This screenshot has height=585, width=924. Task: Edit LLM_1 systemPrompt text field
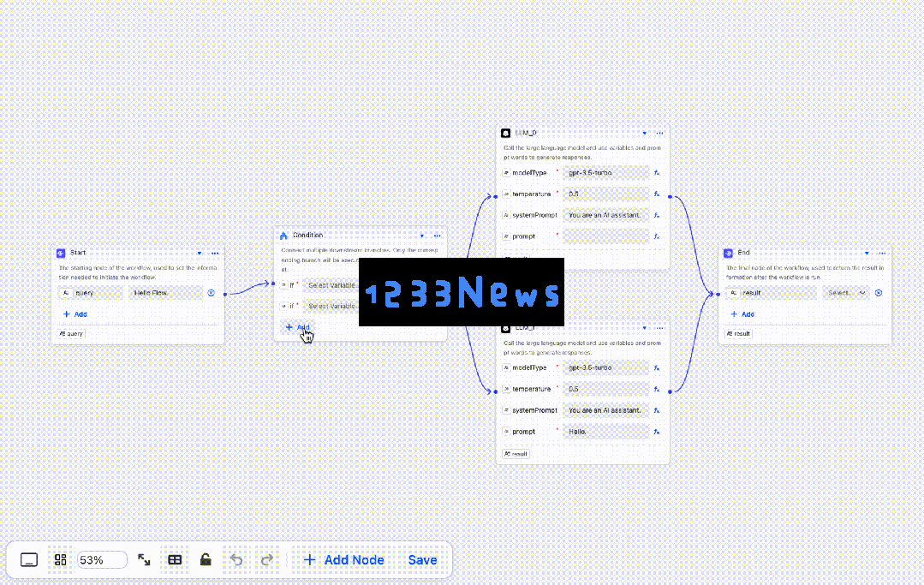tap(605, 410)
